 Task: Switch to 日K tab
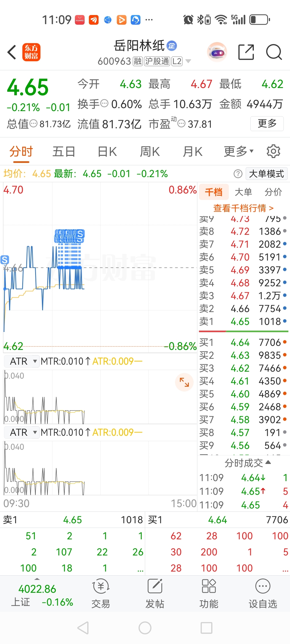tap(107, 151)
